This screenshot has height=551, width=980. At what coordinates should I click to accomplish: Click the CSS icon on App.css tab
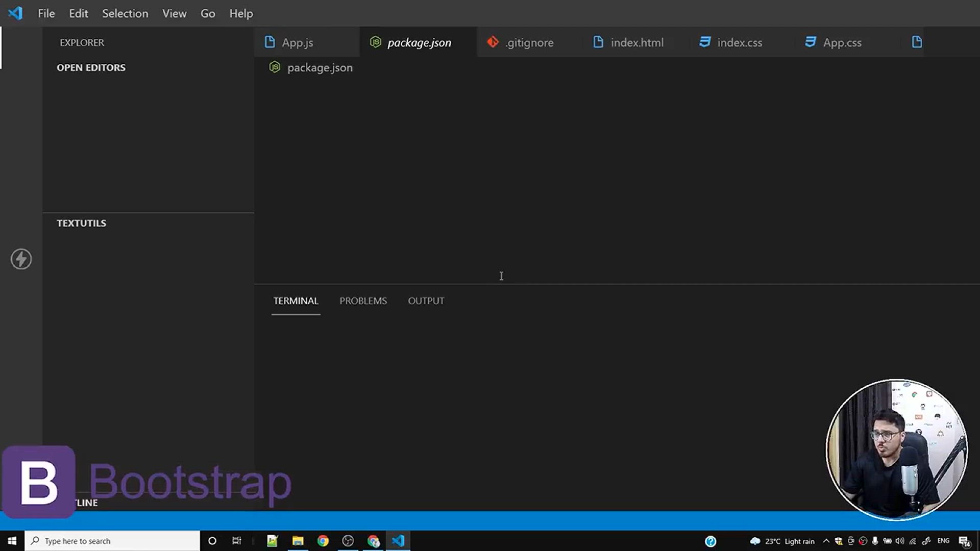pos(811,42)
